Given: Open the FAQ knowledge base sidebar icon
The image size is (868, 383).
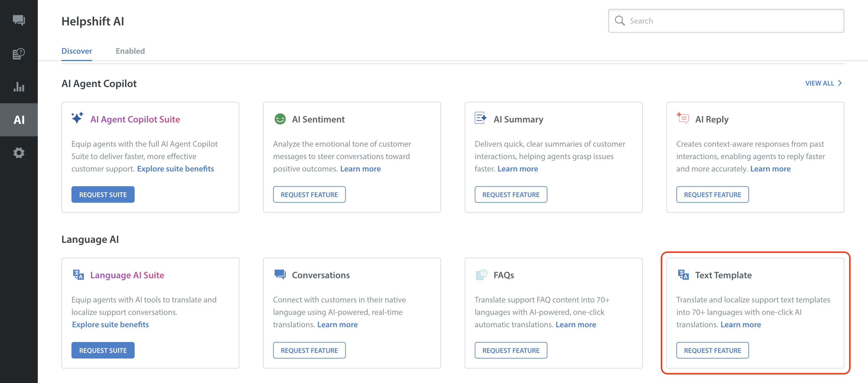Looking at the screenshot, I should [19, 54].
